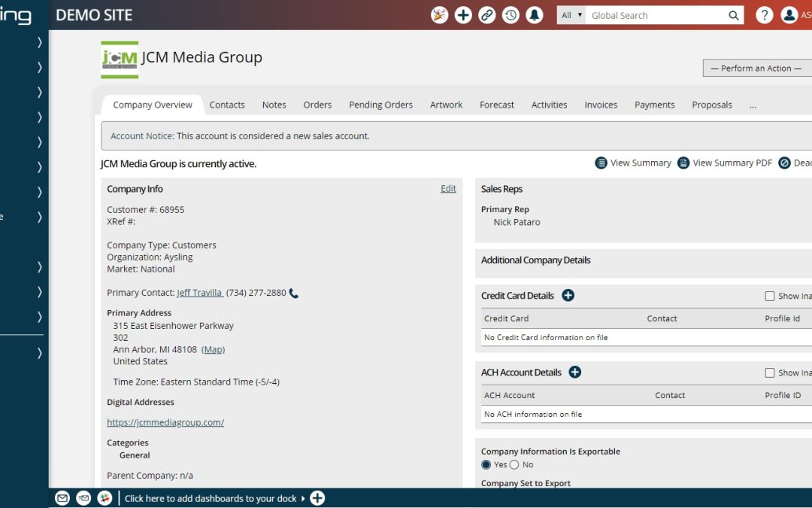The image size is (812, 508).
Task: Go to the Notes tab
Action: [274, 105]
